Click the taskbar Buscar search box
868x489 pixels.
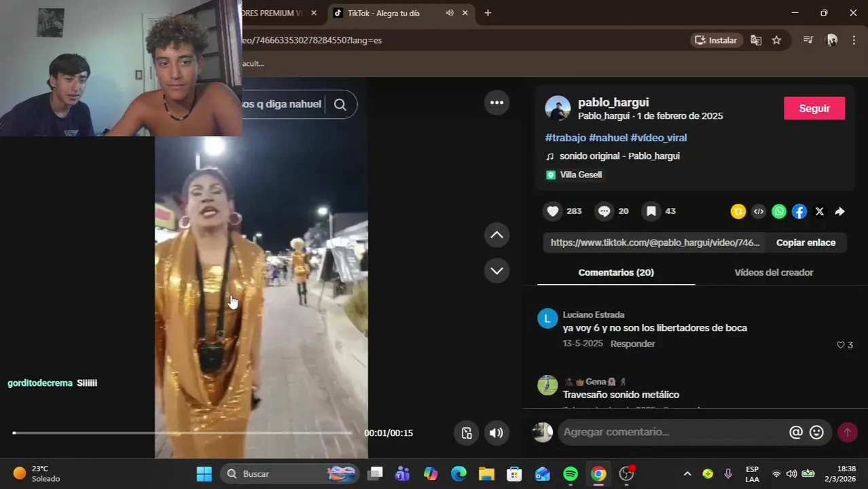point(290,473)
